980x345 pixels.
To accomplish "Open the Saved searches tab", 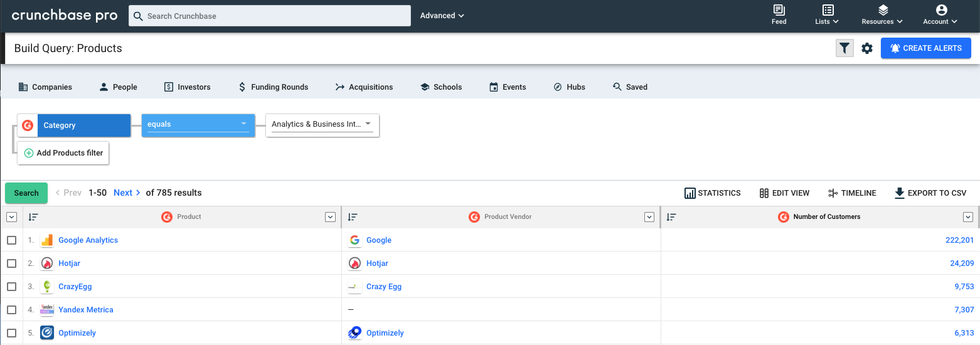I will [630, 87].
